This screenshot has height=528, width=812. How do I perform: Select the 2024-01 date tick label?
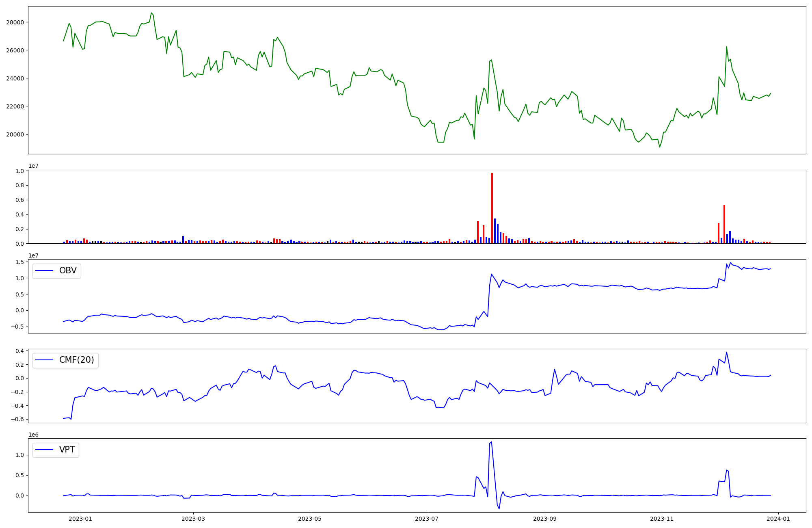click(778, 519)
